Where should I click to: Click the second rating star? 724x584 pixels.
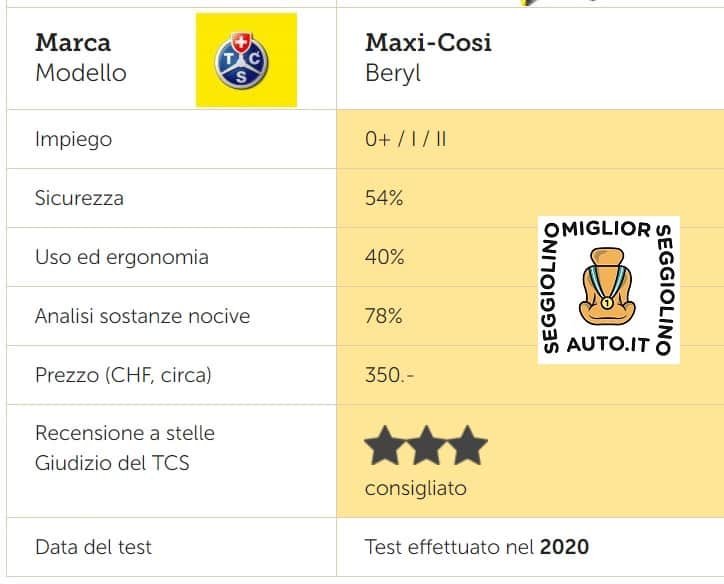[x=426, y=446]
